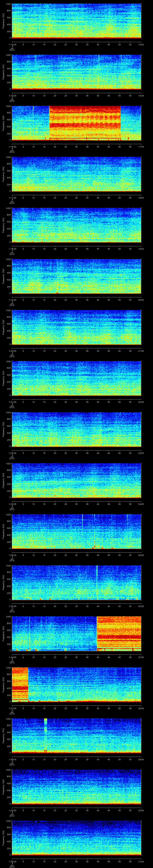Click the 17:00 end time label
The height and width of the screenshot is (868, 153).
pos(141,147)
